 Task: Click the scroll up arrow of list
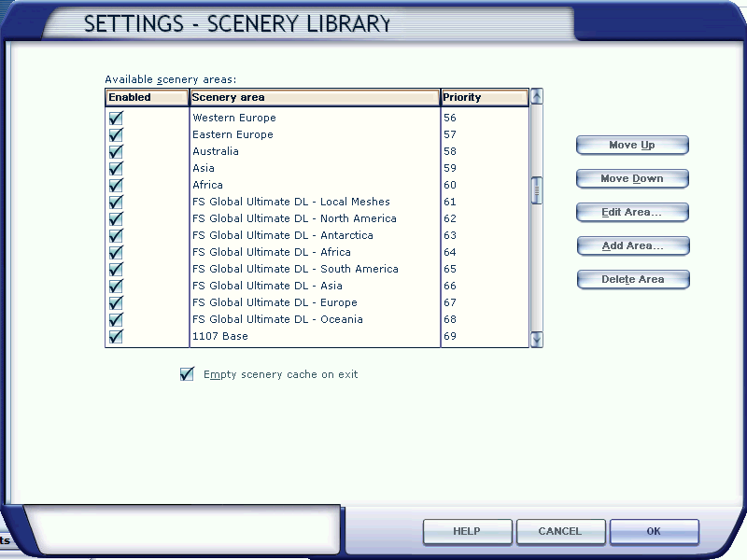(x=536, y=96)
